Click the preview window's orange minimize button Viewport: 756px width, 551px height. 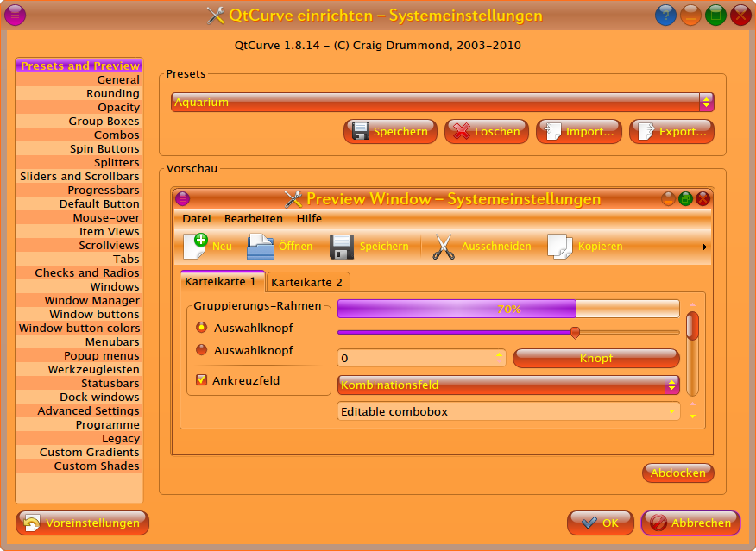(x=668, y=198)
